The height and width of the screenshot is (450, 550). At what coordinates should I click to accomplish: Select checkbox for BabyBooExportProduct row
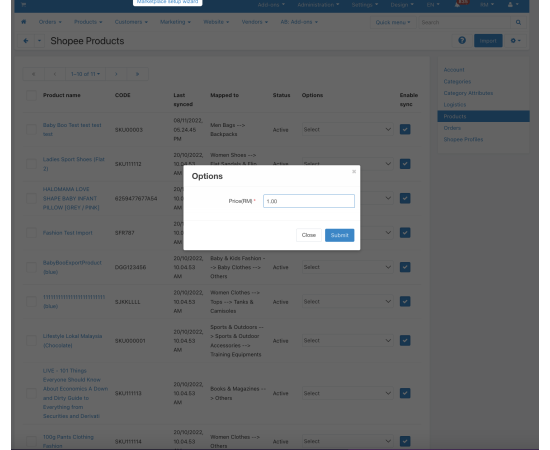coord(32,267)
